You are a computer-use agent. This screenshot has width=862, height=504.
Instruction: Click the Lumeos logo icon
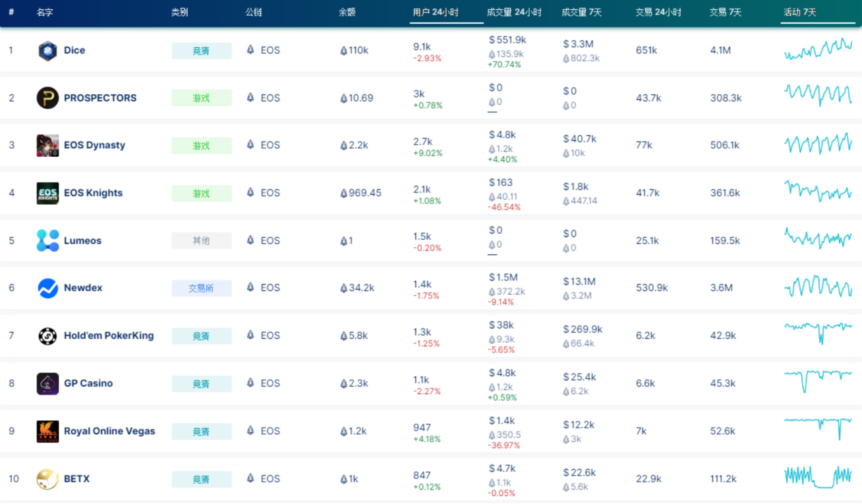pos(47,240)
